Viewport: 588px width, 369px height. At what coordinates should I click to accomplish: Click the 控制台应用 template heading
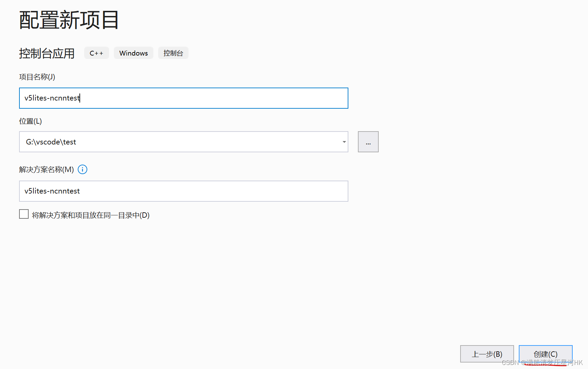(47, 53)
